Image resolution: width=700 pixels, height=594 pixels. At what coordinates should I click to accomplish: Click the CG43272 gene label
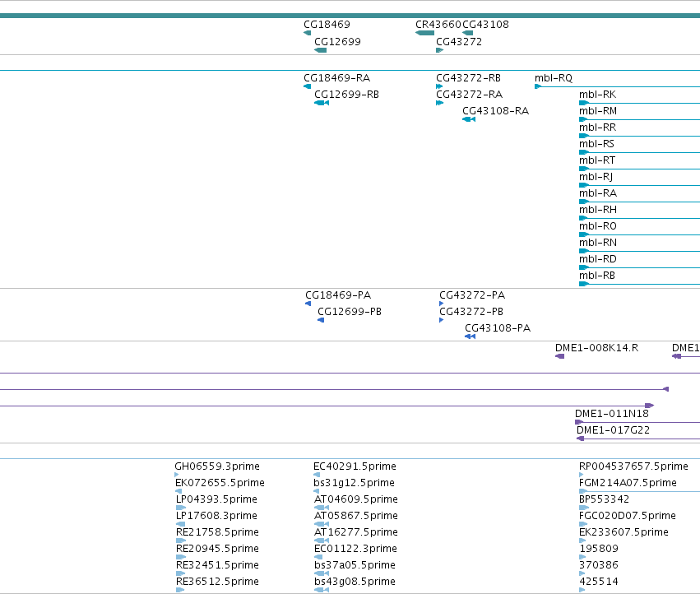pyautogui.click(x=459, y=41)
